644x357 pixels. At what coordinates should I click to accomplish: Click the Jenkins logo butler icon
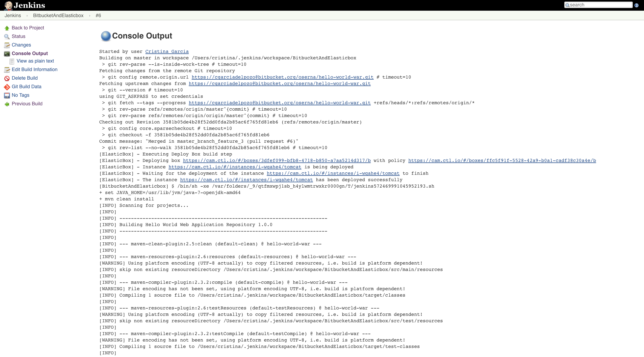pyautogui.click(x=8, y=5)
